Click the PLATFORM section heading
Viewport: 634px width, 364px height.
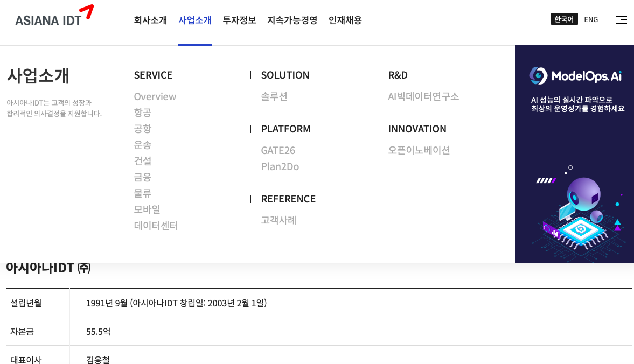coord(286,129)
